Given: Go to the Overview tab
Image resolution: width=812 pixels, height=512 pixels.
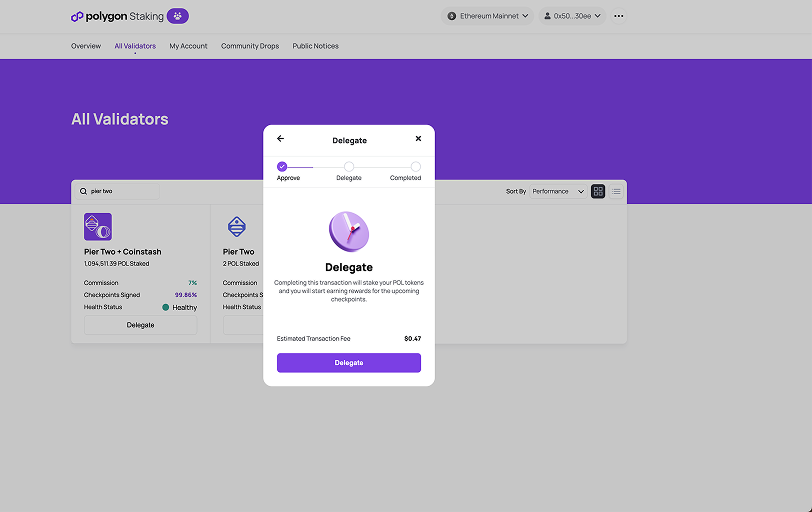Looking at the screenshot, I should (x=86, y=46).
